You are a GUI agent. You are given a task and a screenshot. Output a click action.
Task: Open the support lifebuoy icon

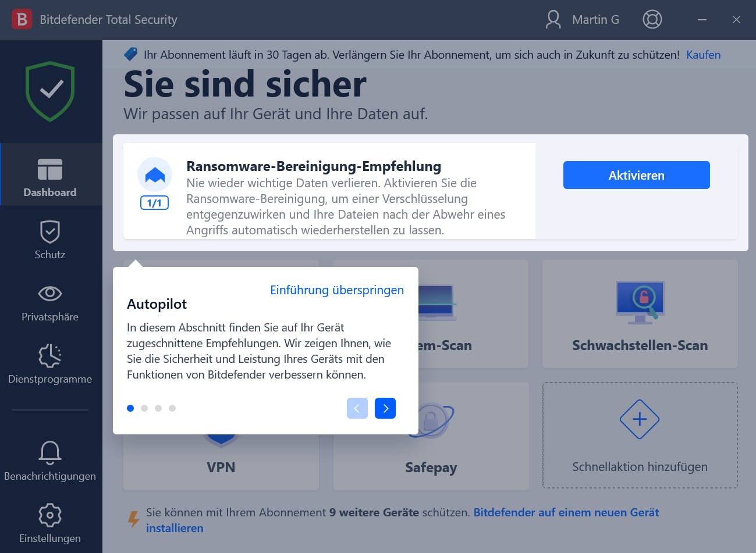click(x=652, y=20)
